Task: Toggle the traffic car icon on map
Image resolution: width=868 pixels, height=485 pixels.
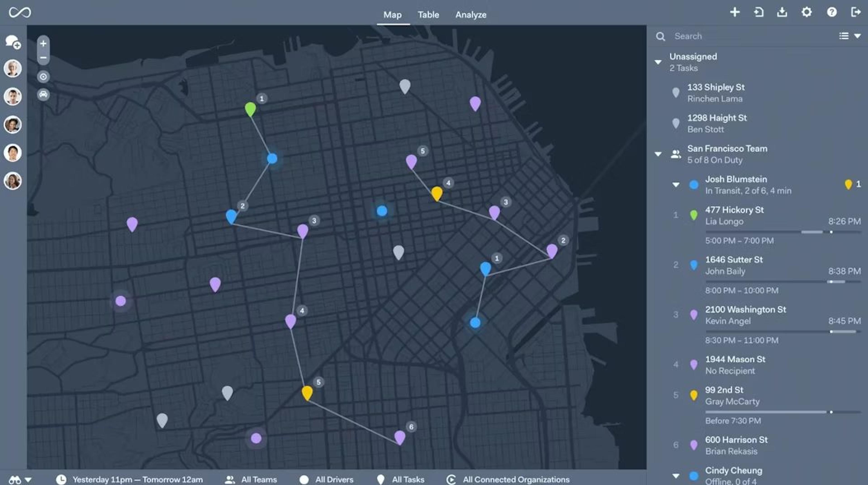Action: [43, 94]
